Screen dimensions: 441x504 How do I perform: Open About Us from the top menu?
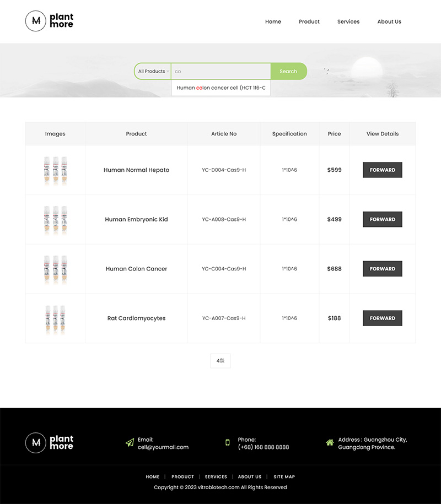tap(389, 21)
